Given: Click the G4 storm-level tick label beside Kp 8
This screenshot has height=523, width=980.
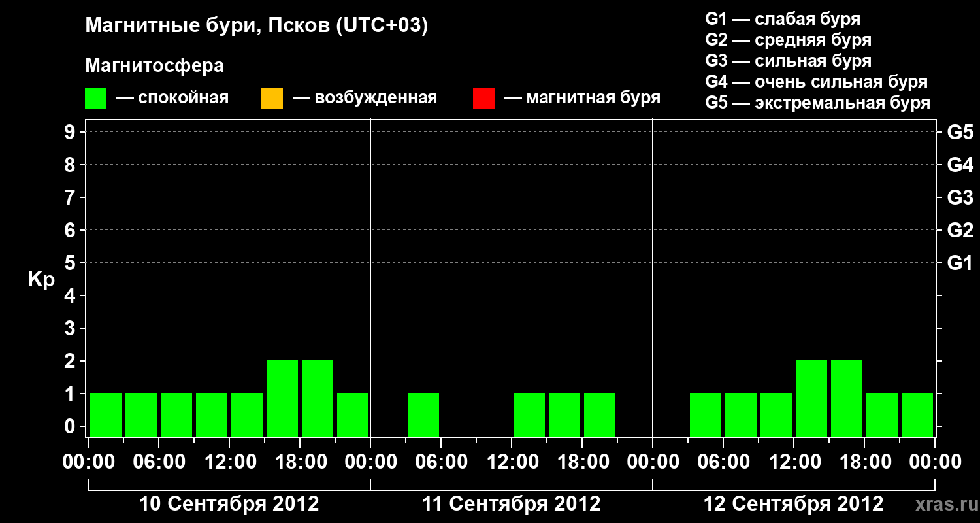Looking at the screenshot, I should point(960,165).
